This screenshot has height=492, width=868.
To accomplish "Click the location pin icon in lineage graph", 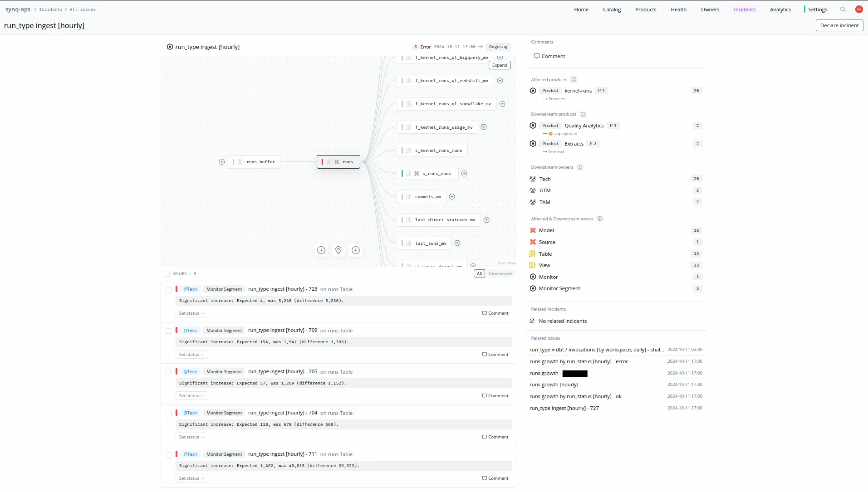I will tap(338, 250).
